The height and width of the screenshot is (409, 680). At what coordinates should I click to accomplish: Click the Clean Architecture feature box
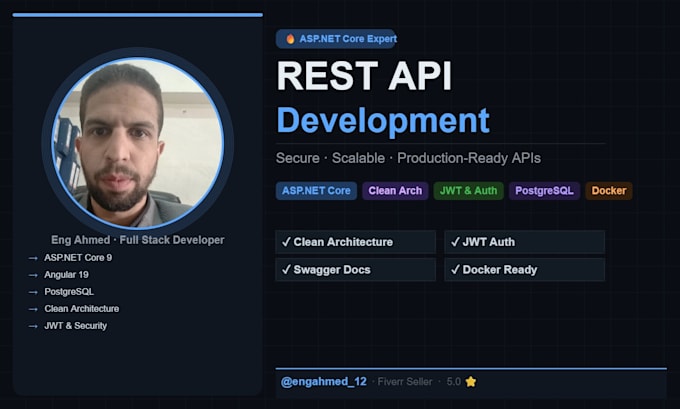pyautogui.click(x=356, y=242)
